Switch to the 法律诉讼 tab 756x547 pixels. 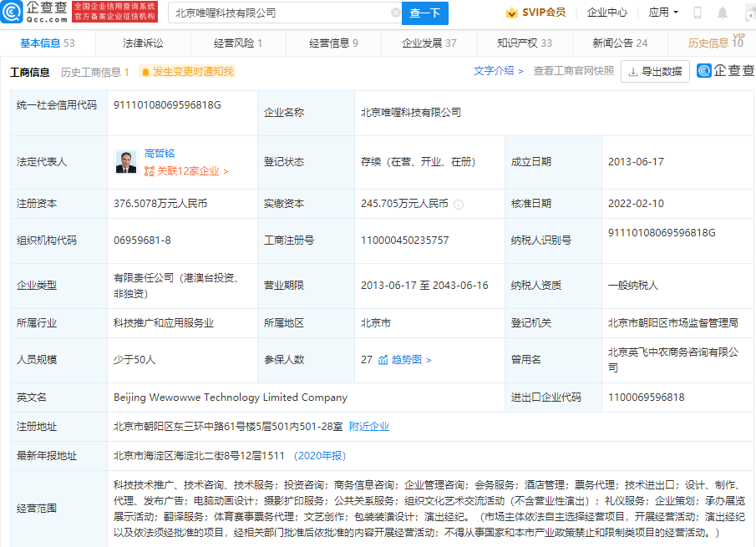(143, 43)
